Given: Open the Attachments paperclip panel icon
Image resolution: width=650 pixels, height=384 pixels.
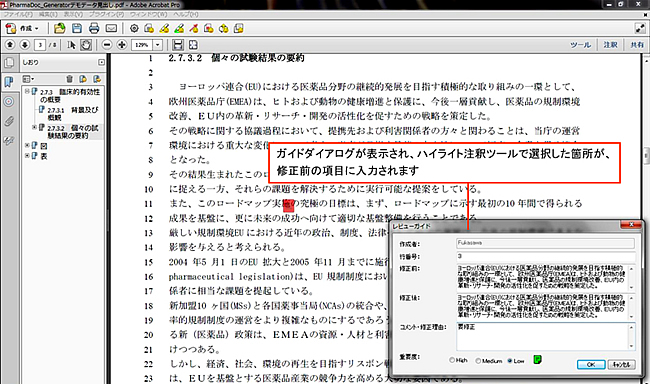Looking at the screenshot, I should pyautogui.click(x=9, y=121).
